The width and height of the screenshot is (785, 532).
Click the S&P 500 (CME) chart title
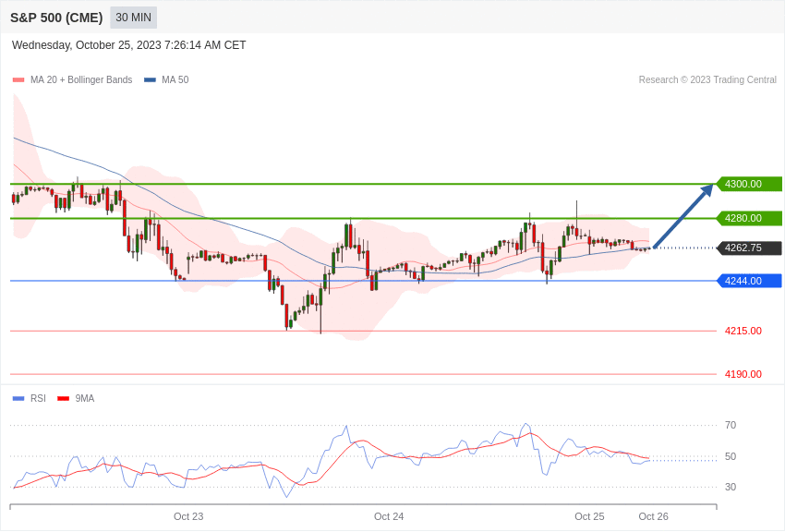coord(56,18)
